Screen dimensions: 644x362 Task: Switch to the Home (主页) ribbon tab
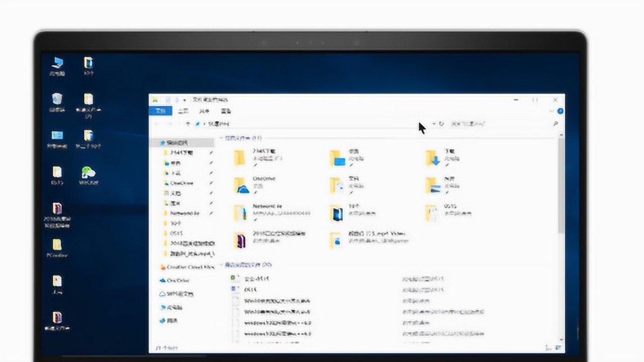pos(183,111)
